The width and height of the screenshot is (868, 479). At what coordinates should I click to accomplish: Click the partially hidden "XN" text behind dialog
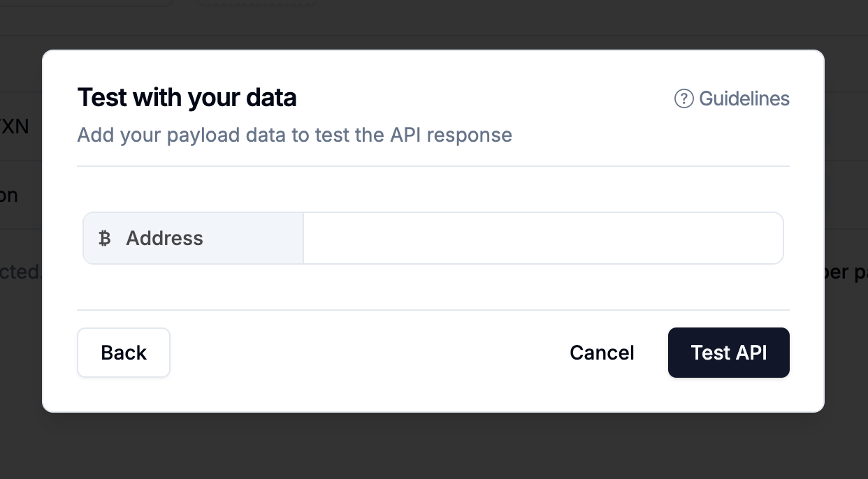15,127
